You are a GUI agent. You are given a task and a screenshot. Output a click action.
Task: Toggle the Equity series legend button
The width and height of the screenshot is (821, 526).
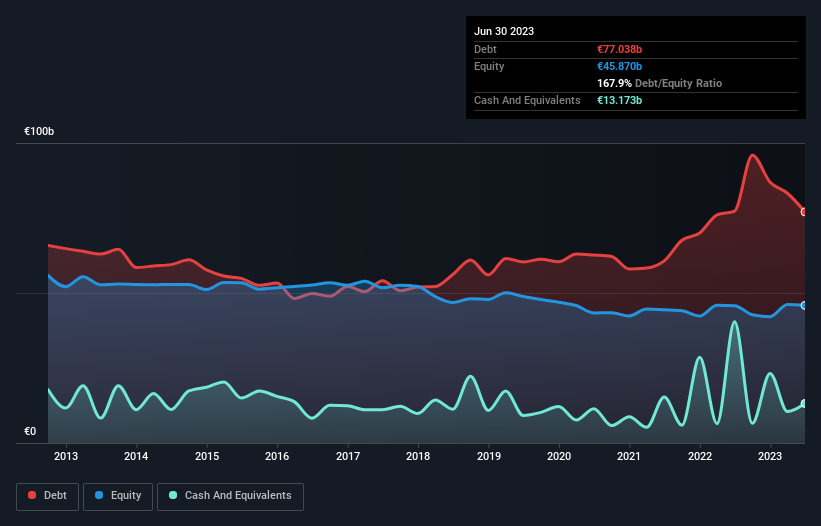pyautogui.click(x=118, y=496)
